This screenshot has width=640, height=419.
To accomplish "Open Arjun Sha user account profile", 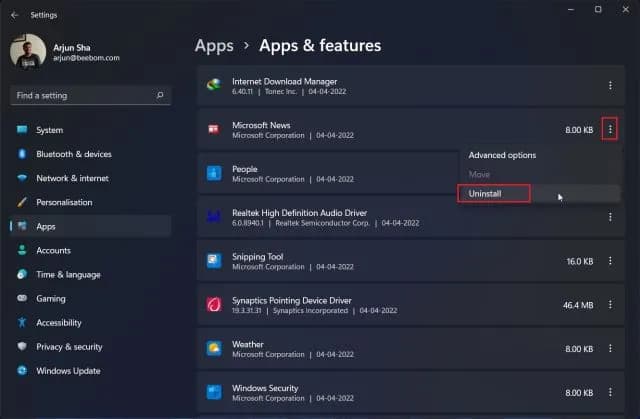I will [x=60, y=52].
